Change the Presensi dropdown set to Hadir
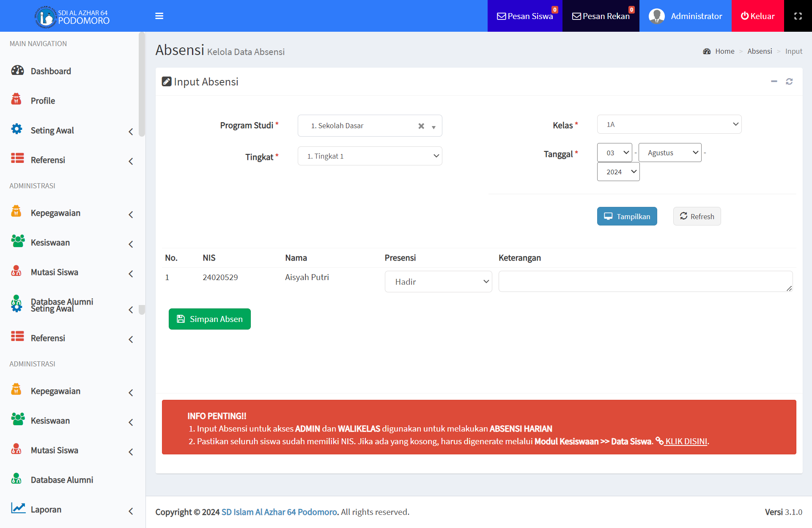Viewport: 812px width, 528px height. point(438,282)
